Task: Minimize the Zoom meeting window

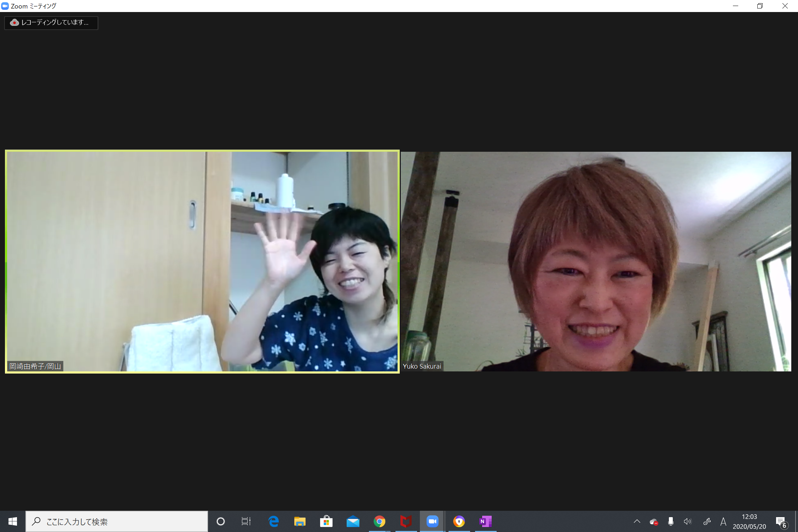Action: click(736, 6)
